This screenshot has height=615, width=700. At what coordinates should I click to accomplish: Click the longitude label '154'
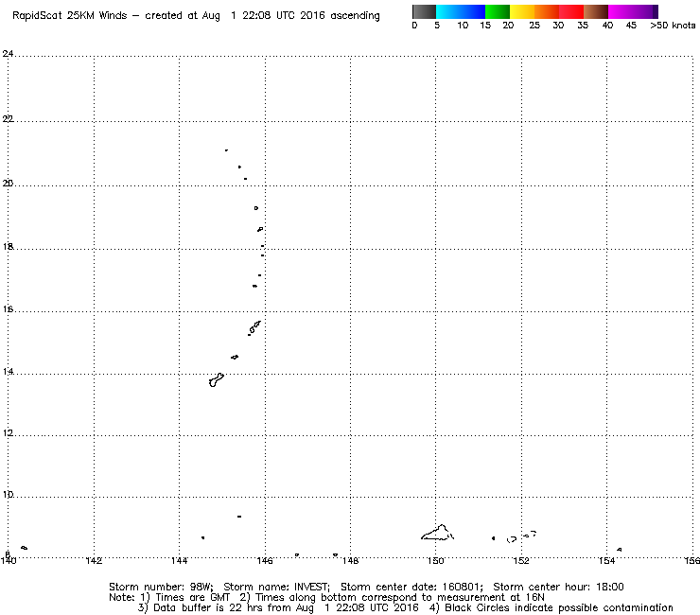(x=606, y=561)
